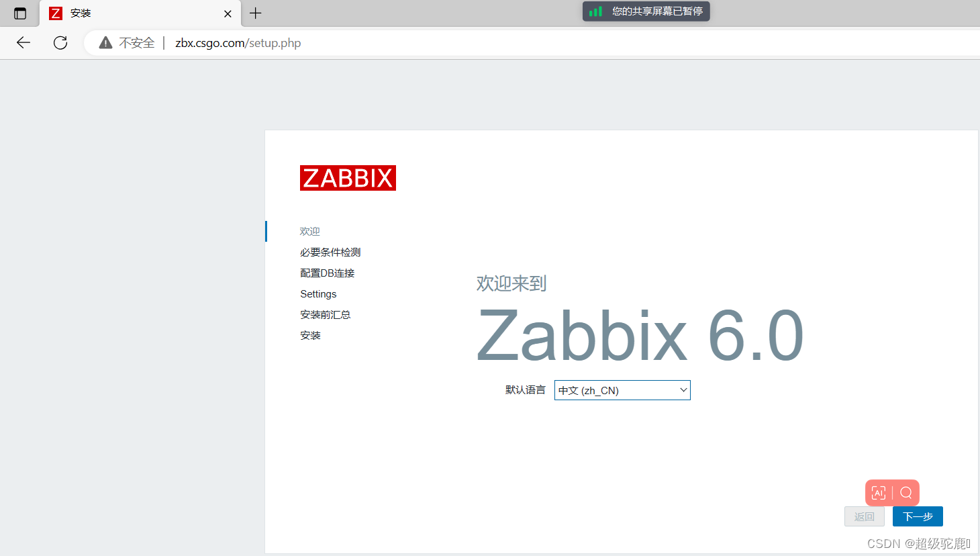
Task: Click the address bar URL zbx.csgo.com/setup.php
Action: [x=238, y=43]
